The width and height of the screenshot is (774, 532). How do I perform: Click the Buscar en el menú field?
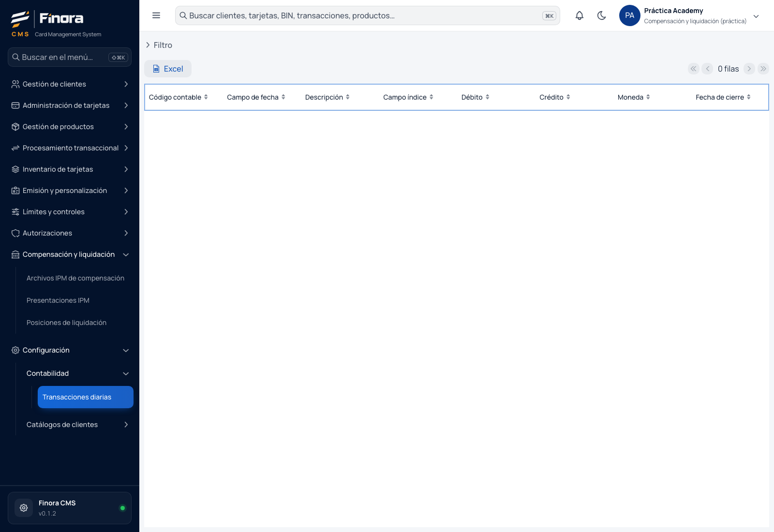70,57
